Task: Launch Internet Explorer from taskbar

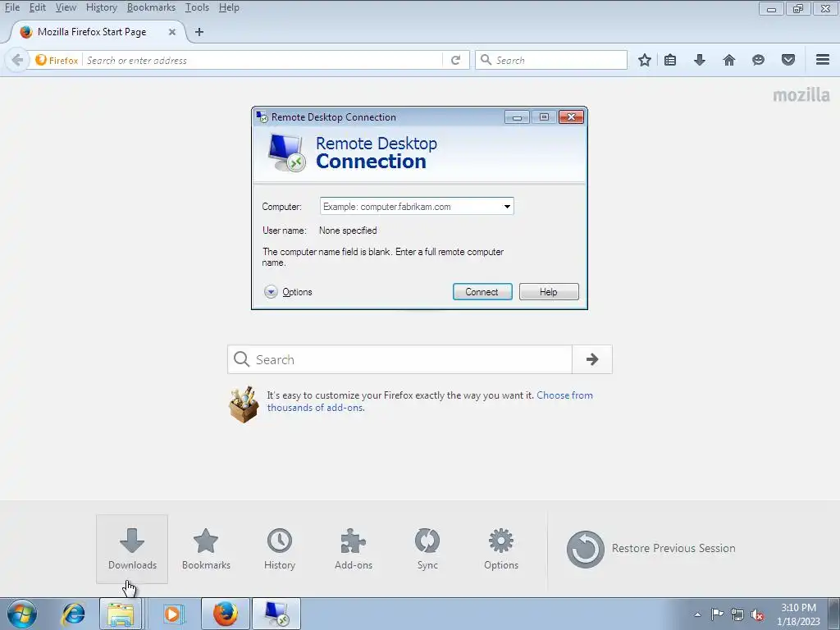Action: coord(73,614)
